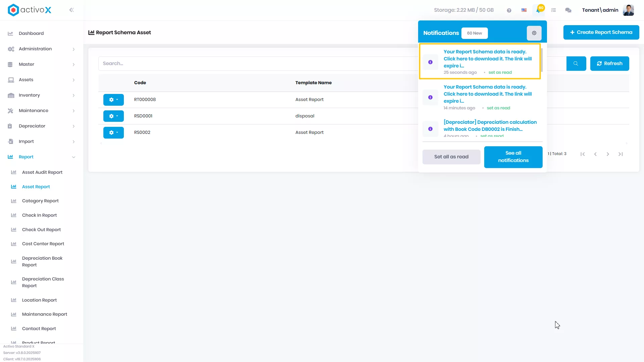Open gear dropdown for row RSD0001
This screenshot has height=362, width=644.
coord(113,116)
